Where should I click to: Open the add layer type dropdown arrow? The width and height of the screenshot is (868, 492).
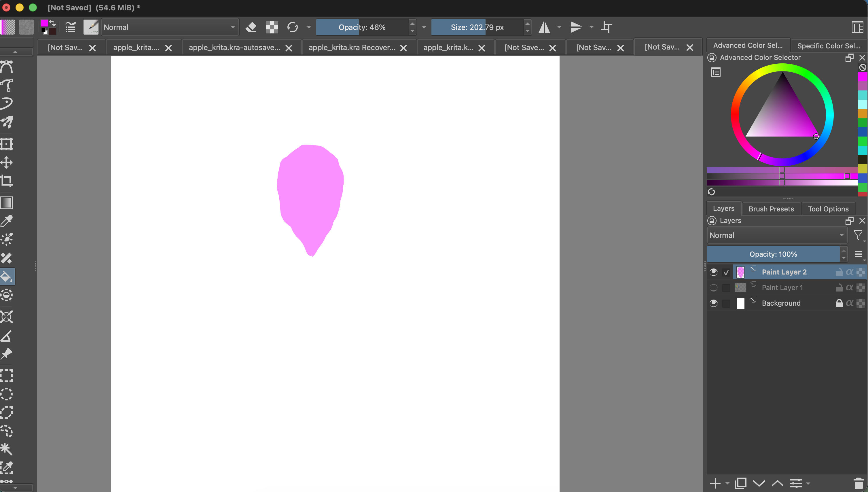pyautogui.click(x=727, y=484)
